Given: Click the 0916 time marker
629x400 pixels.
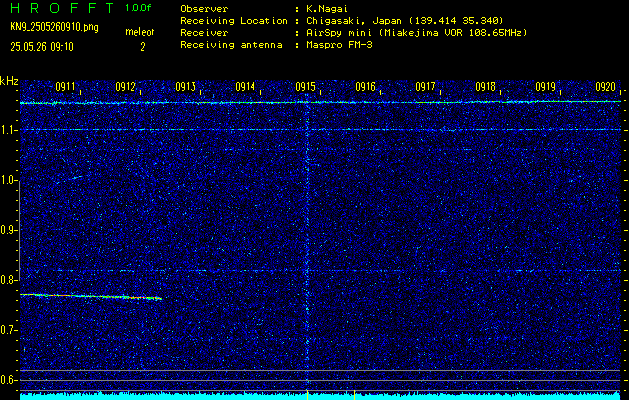Looking at the screenshot, I should pos(365,87).
